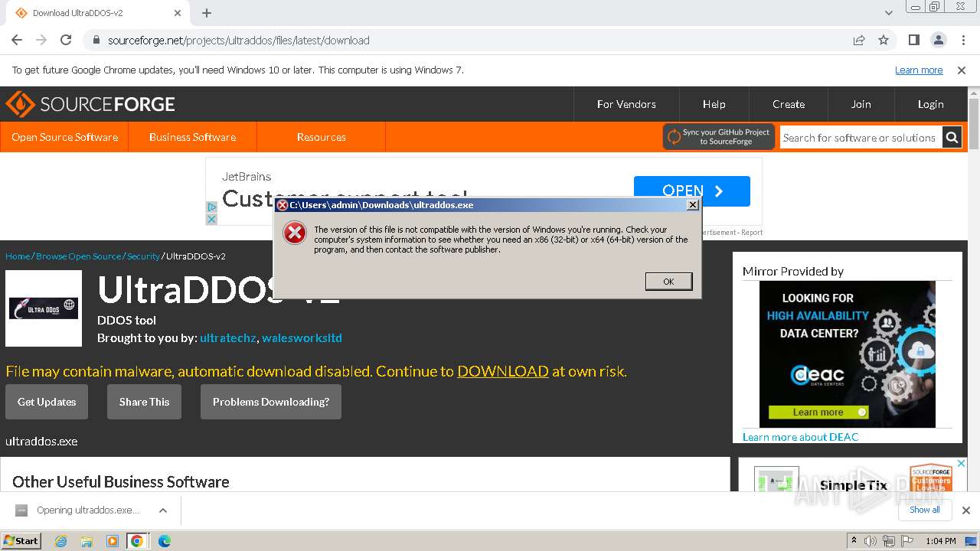Bookmark this page with star icon
This screenshot has height=551, width=980.
(884, 40)
